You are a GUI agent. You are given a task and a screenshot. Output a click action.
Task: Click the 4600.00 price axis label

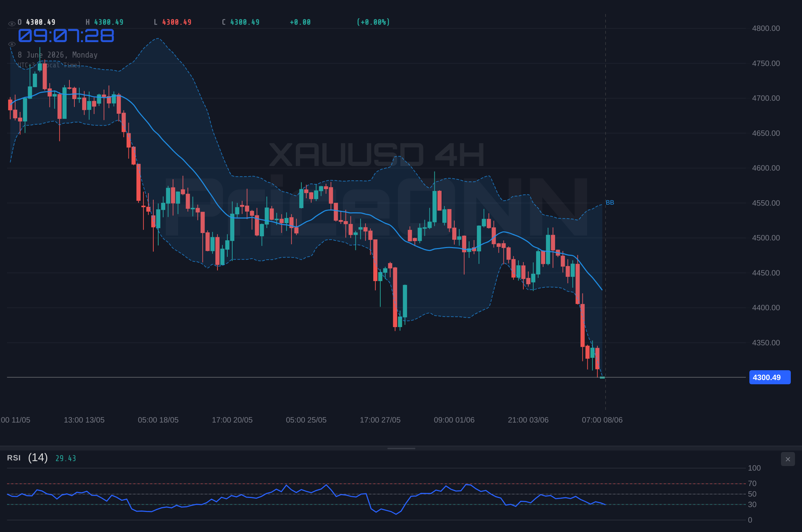tap(766, 168)
